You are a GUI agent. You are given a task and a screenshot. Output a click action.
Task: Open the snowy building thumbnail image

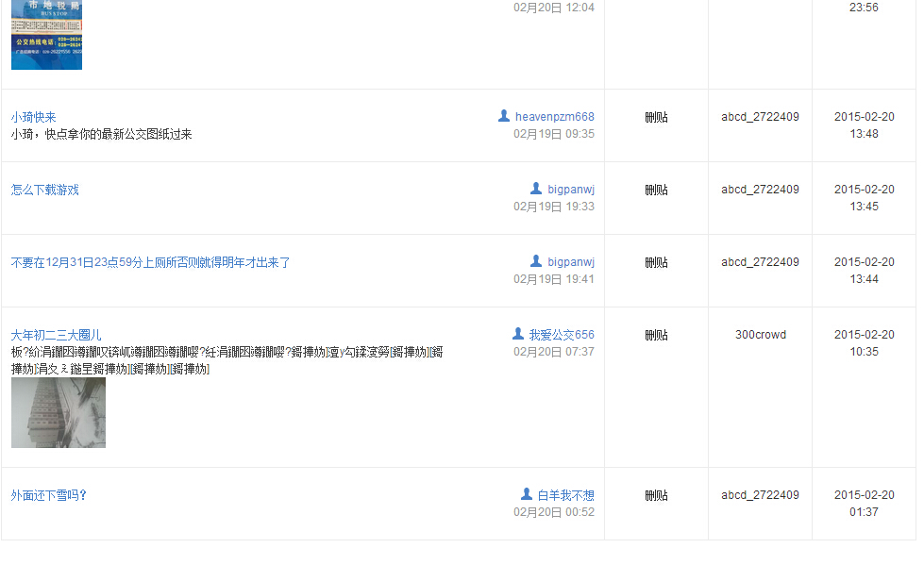tap(59, 413)
